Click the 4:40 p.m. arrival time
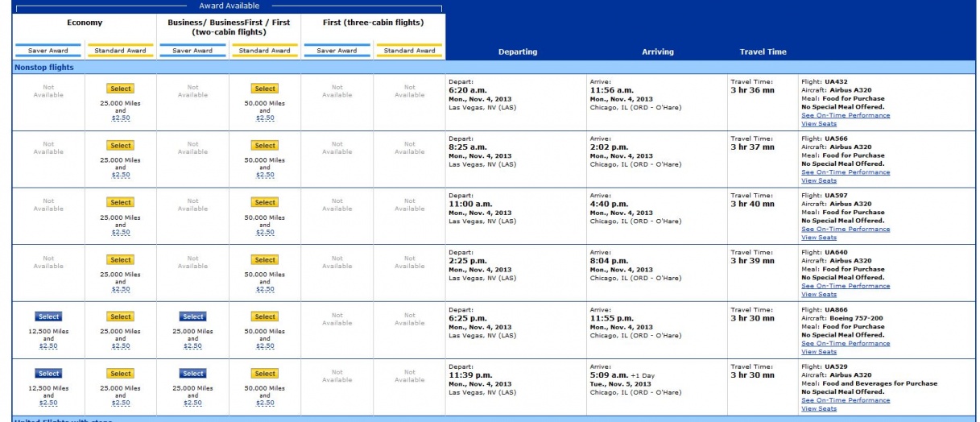The image size is (980, 422). [609, 204]
